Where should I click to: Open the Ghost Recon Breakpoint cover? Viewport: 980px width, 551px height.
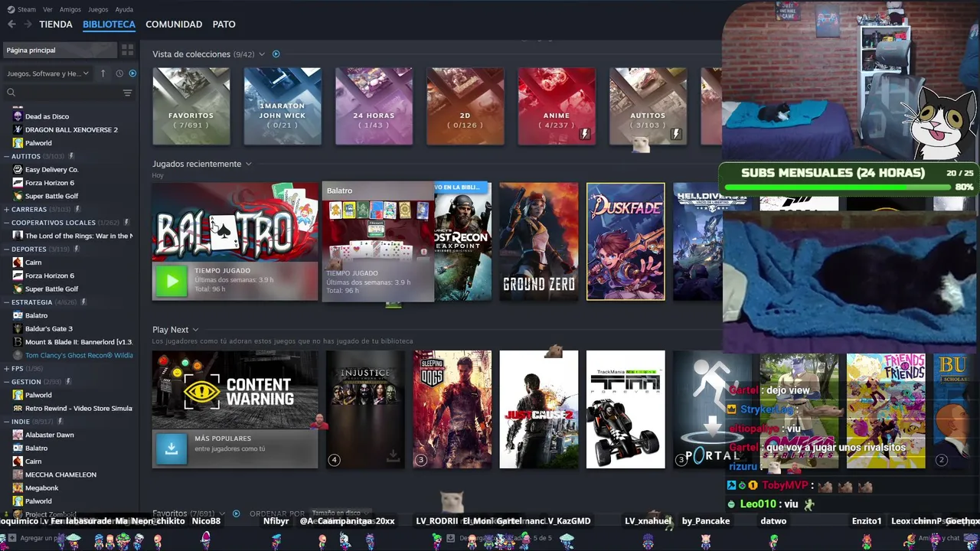coord(463,242)
